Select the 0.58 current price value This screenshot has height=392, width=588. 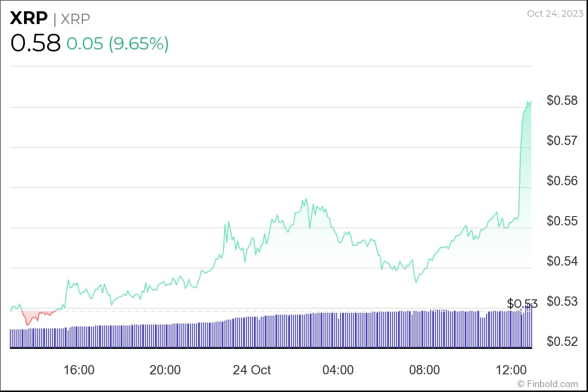tap(35, 43)
